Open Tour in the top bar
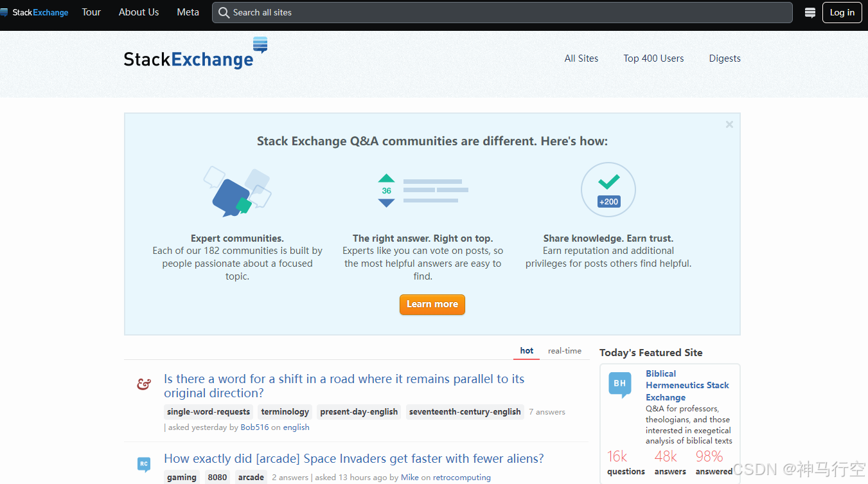The image size is (868, 484). tap(91, 12)
